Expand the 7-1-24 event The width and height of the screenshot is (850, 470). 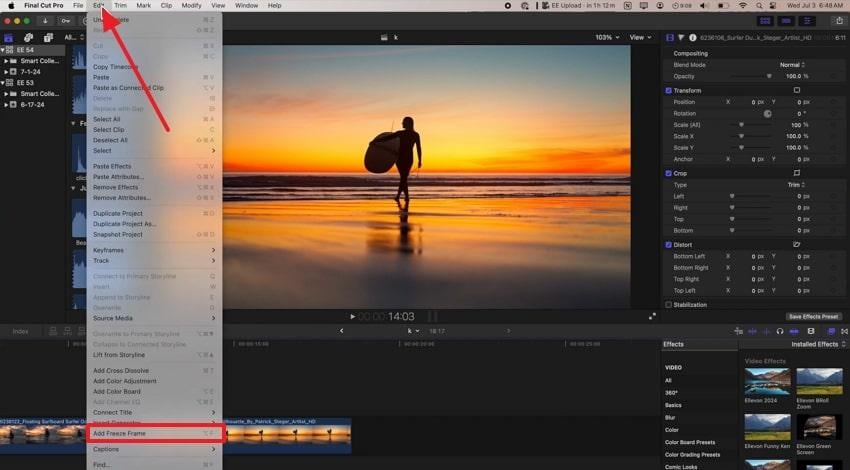point(7,72)
